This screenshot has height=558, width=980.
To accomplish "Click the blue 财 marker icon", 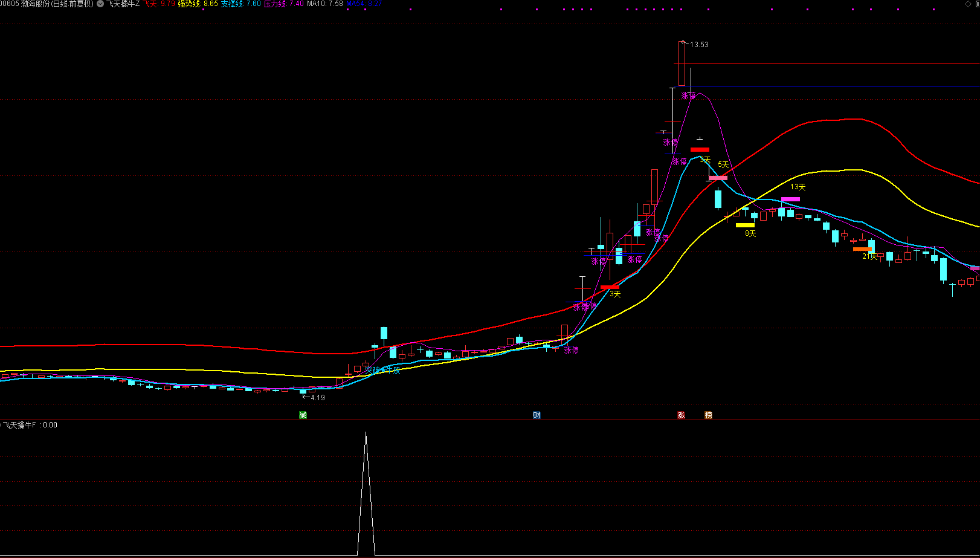I will (x=537, y=415).
